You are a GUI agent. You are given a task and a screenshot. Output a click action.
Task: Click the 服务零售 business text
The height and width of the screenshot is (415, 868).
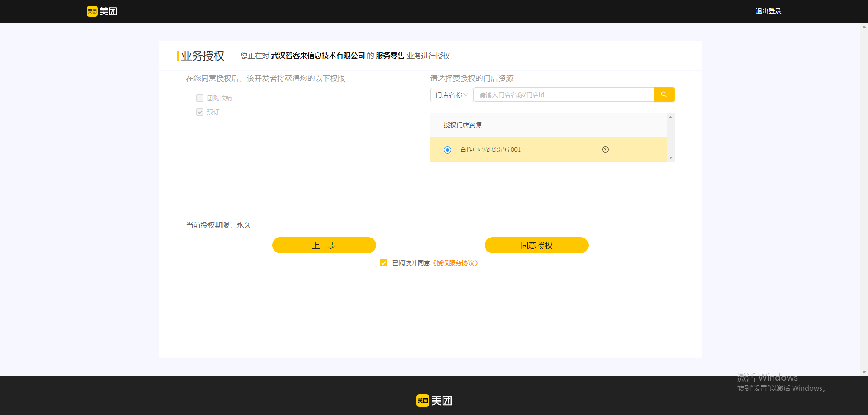390,56
